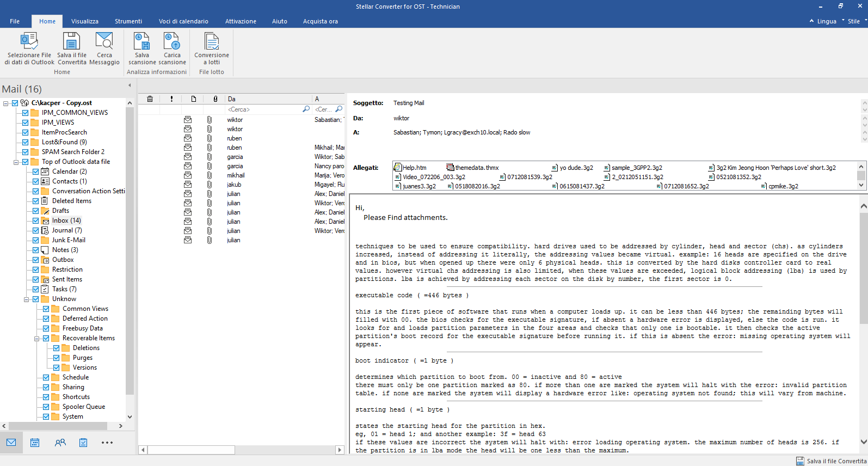This screenshot has width=868, height=466.
Task: Sort by attachment paperclip column
Action: pos(216,99)
